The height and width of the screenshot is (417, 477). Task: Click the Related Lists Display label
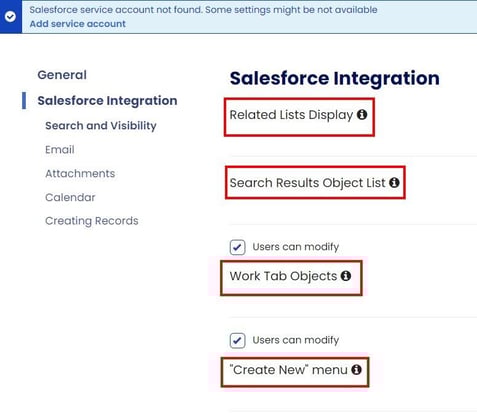[291, 115]
